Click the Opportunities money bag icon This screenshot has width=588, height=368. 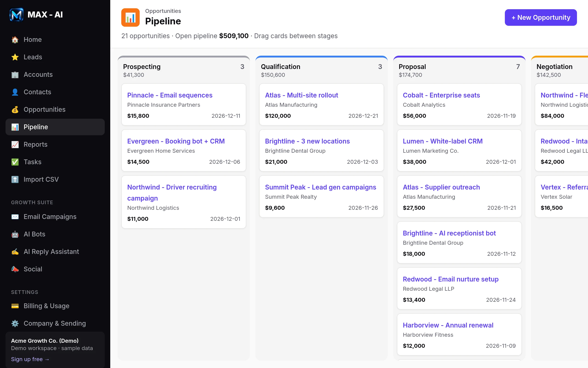(15, 109)
